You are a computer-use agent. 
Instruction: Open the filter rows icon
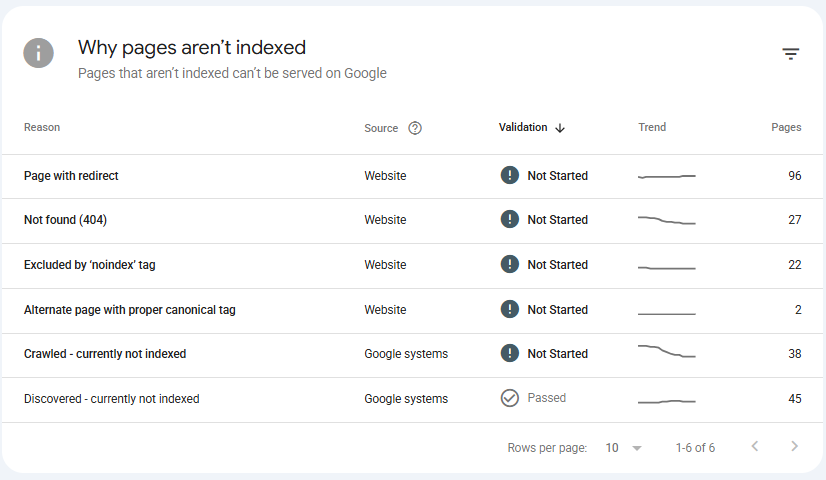(x=790, y=54)
